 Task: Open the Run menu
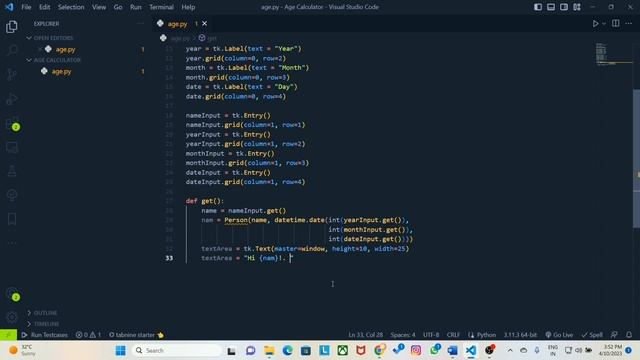coord(136,7)
